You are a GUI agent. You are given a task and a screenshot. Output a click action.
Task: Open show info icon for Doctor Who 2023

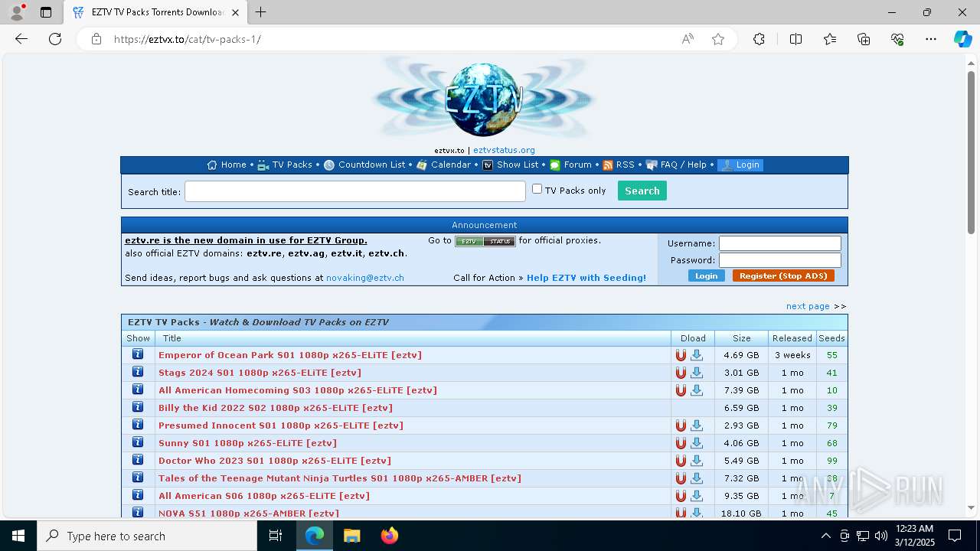coord(138,460)
